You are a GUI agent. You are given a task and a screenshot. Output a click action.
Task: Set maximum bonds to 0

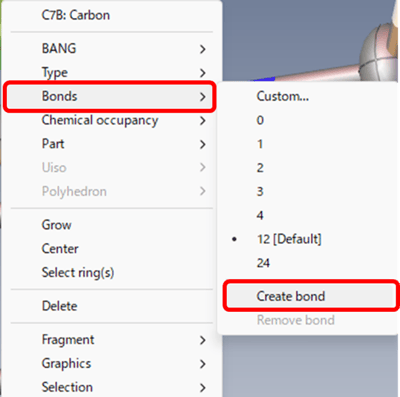pyautogui.click(x=309, y=120)
